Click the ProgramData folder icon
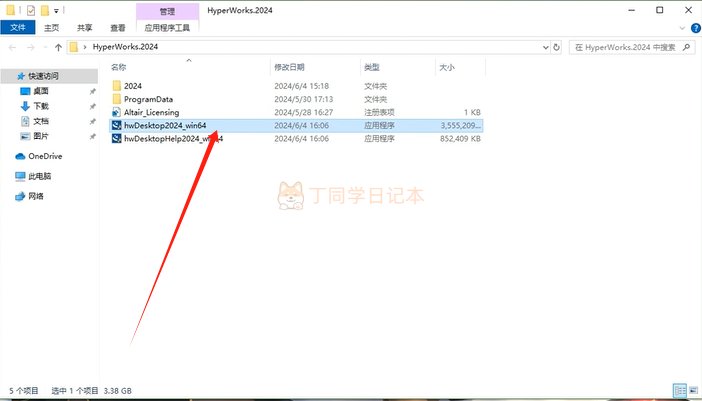The width and height of the screenshot is (702, 401). click(x=117, y=99)
